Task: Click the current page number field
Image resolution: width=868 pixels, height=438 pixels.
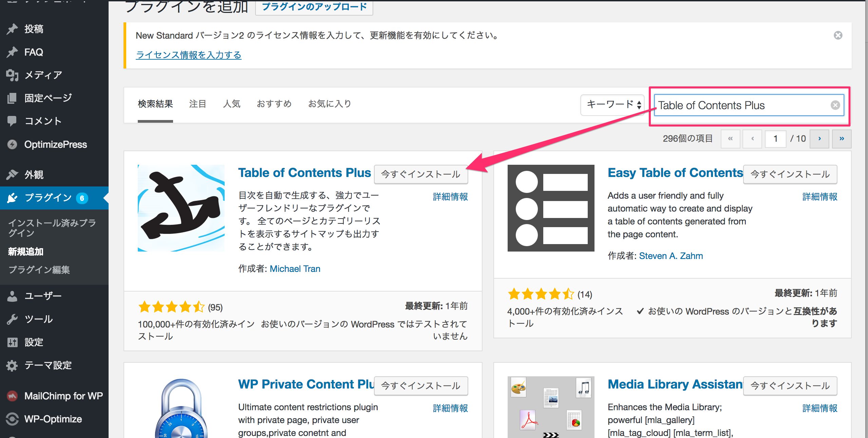Action: coord(775,139)
